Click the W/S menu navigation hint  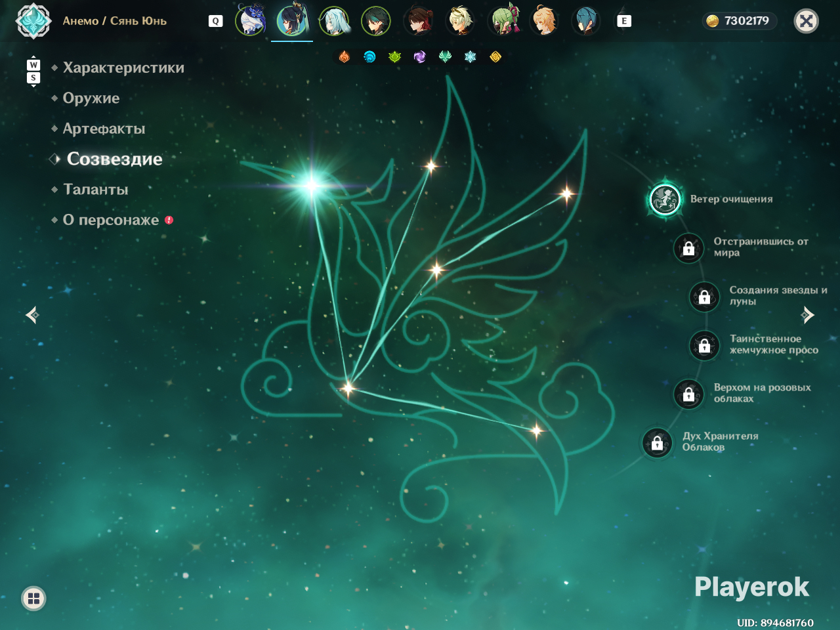tap(33, 72)
